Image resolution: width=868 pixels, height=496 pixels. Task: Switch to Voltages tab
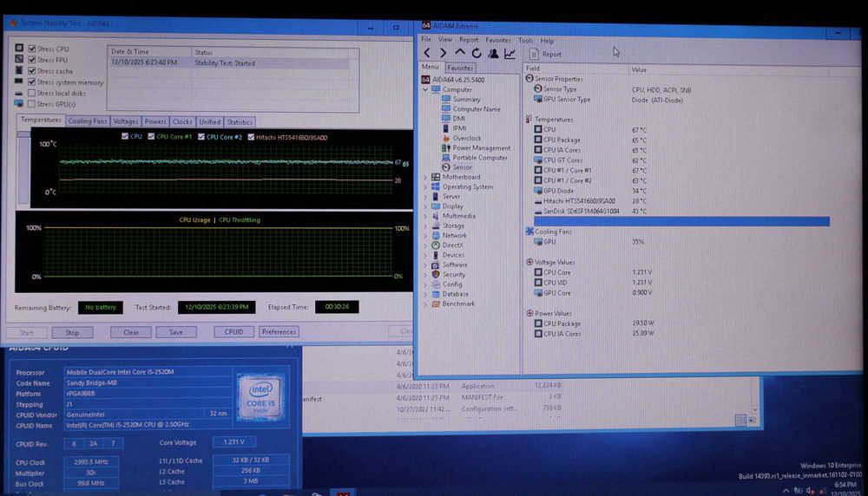[125, 121]
